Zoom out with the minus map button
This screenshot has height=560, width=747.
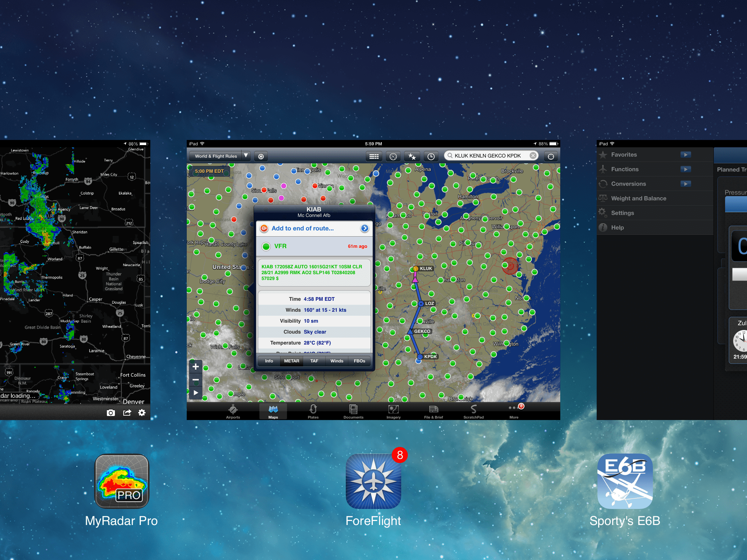(x=196, y=380)
